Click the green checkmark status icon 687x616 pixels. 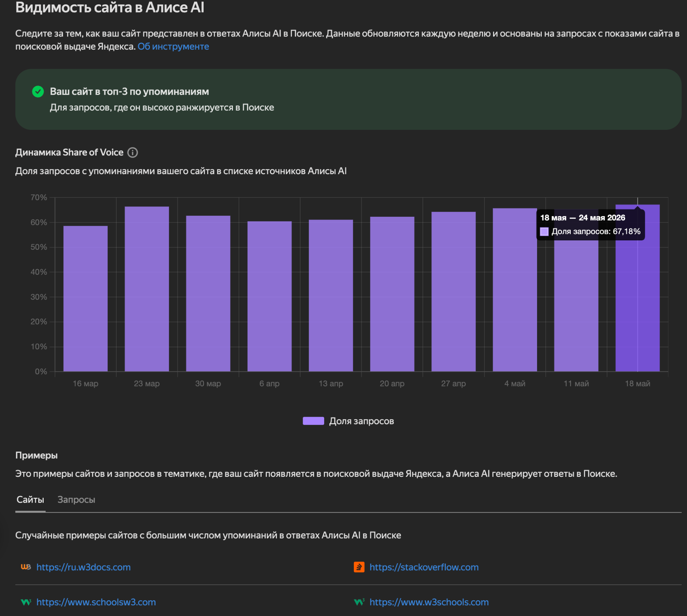38,92
